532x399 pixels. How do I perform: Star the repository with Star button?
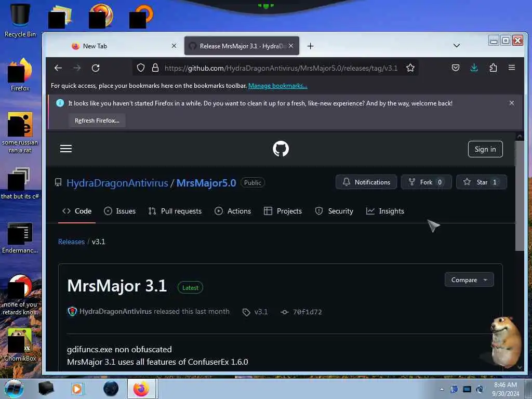482,182
